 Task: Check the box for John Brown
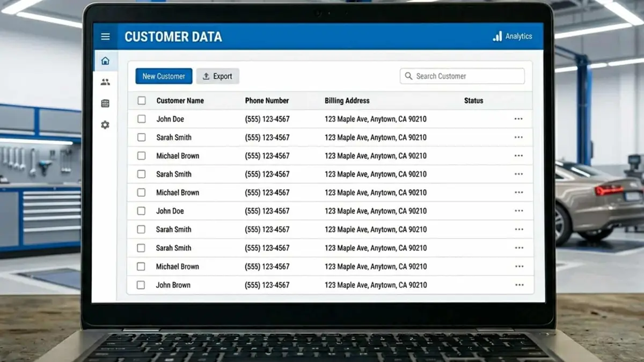(141, 285)
